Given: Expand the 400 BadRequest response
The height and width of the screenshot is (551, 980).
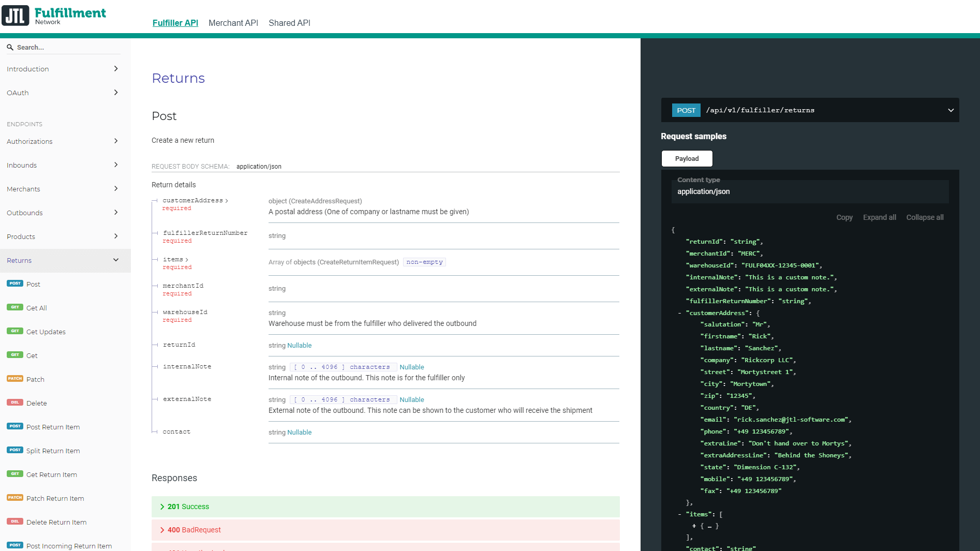Looking at the screenshot, I should [194, 530].
